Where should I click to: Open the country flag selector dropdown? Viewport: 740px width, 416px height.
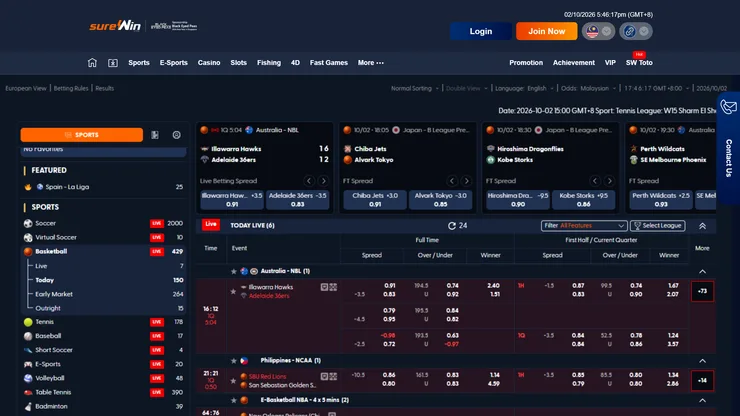pos(598,31)
